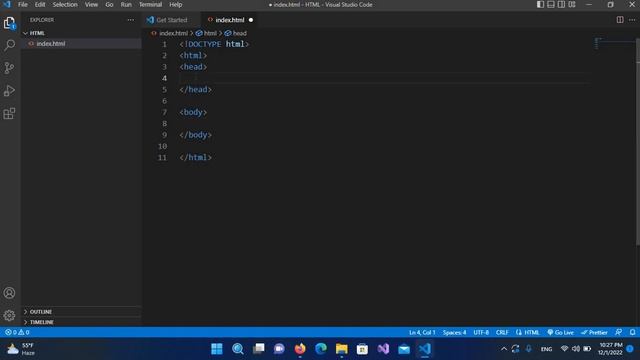Click the unsaved dot on index.html tab
Image resolution: width=640 pixels, height=360 pixels.
click(x=251, y=20)
